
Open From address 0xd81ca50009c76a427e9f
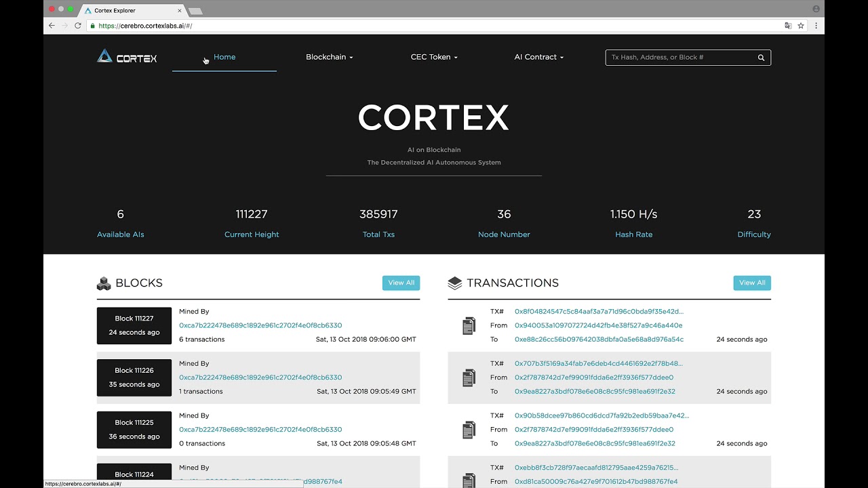[x=596, y=482]
